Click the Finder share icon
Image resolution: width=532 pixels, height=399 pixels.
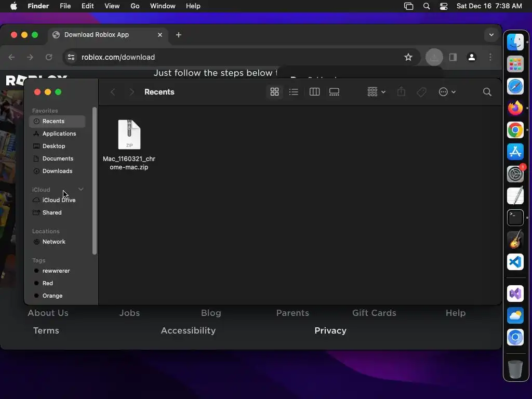(x=401, y=92)
